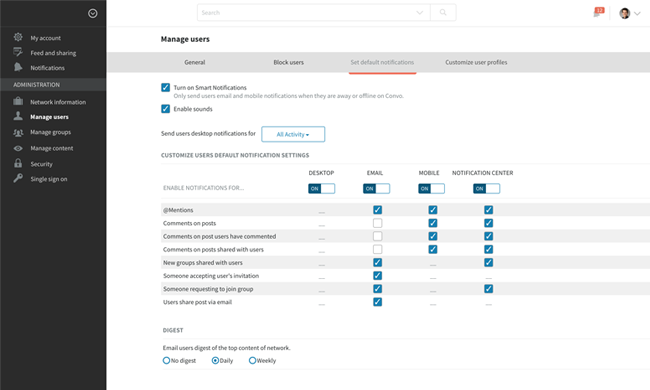Click the Feed and sharing icon
This screenshot has height=390, width=650.
pos(18,52)
